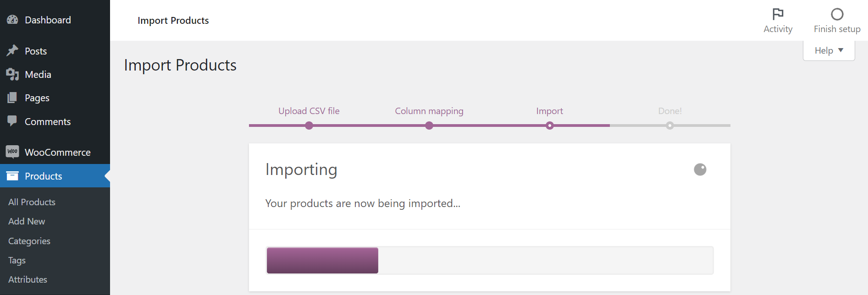Click the purple import progress bar
This screenshot has width=868, height=295.
pos(322,260)
